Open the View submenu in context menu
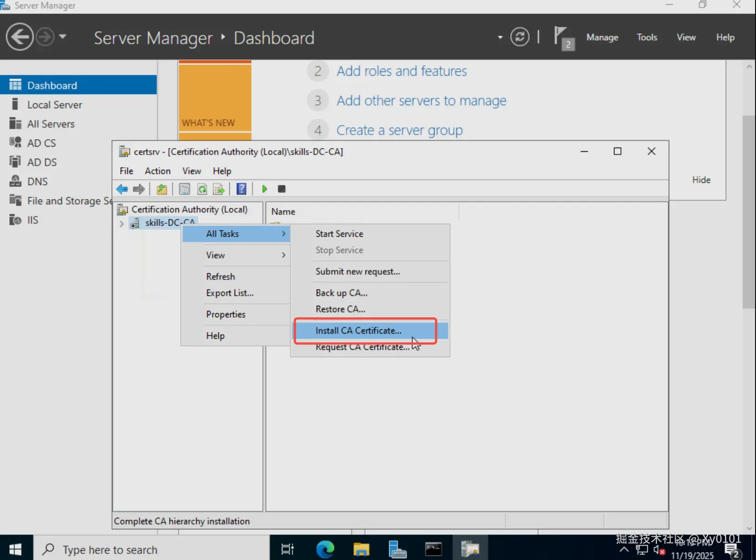The image size is (756, 560). 236,255
